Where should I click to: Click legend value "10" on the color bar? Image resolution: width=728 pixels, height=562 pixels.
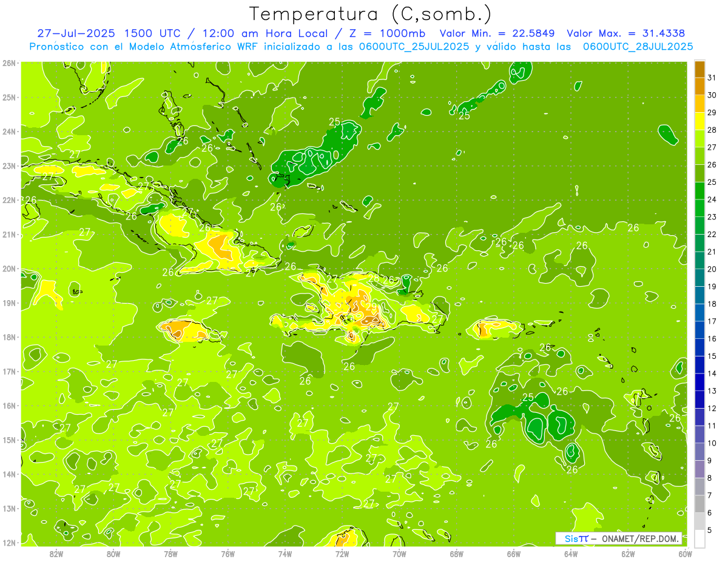pyautogui.click(x=712, y=443)
